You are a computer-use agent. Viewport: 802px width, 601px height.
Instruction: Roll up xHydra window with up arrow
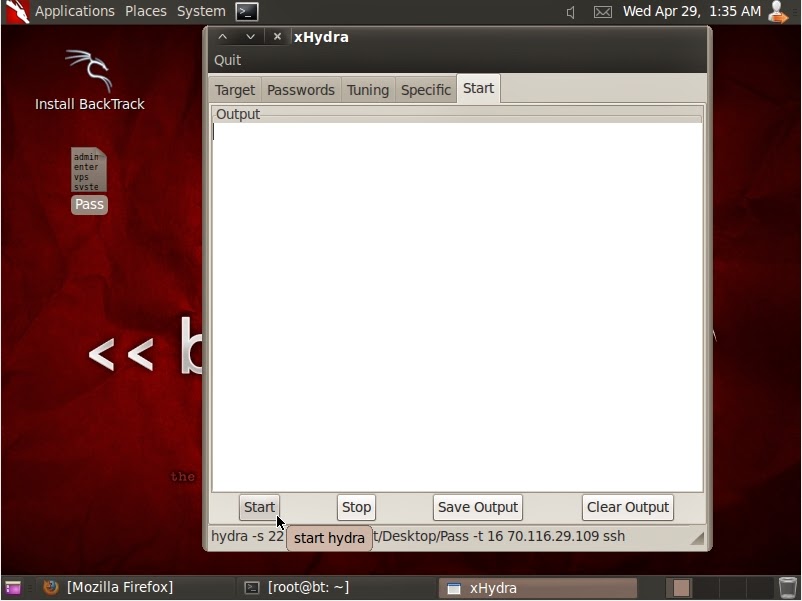(x=222, y=37)
